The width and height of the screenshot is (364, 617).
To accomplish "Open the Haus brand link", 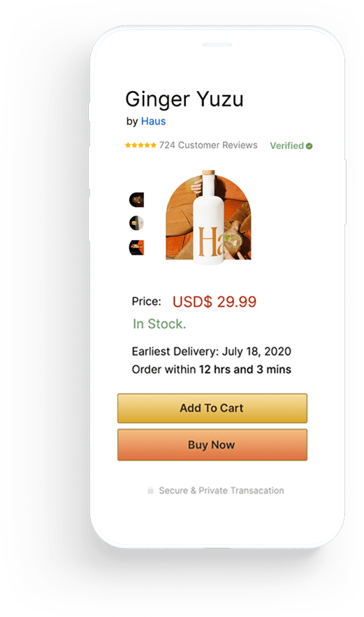I will (x=153, y=121).
